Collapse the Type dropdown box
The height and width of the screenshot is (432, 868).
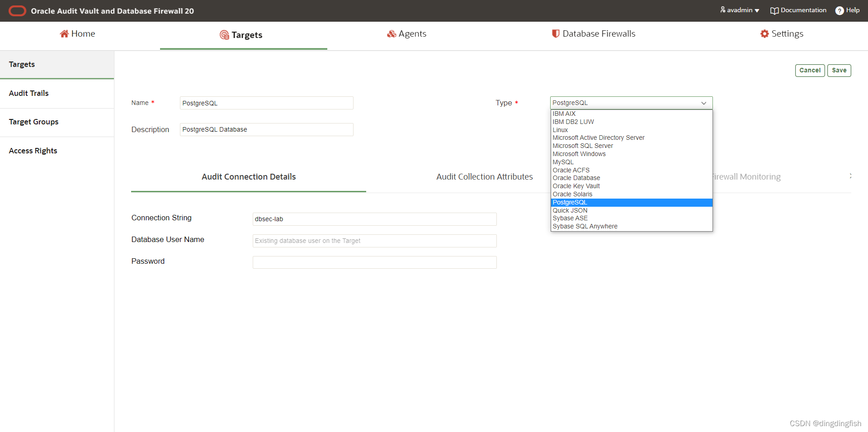click(631, 103)
